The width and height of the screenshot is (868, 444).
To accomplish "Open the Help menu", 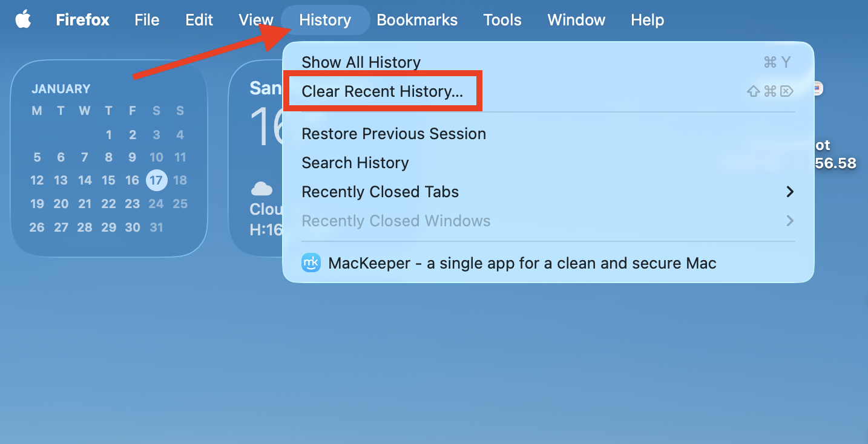I will click(x=646, y=19).
